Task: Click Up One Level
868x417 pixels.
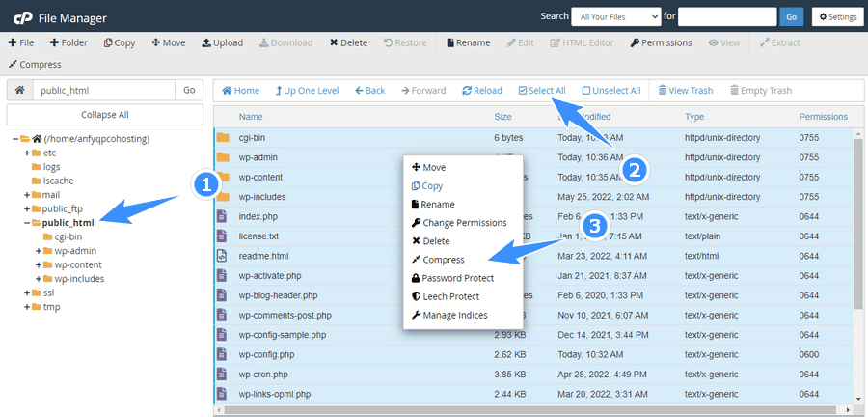Action: (308, 91)
